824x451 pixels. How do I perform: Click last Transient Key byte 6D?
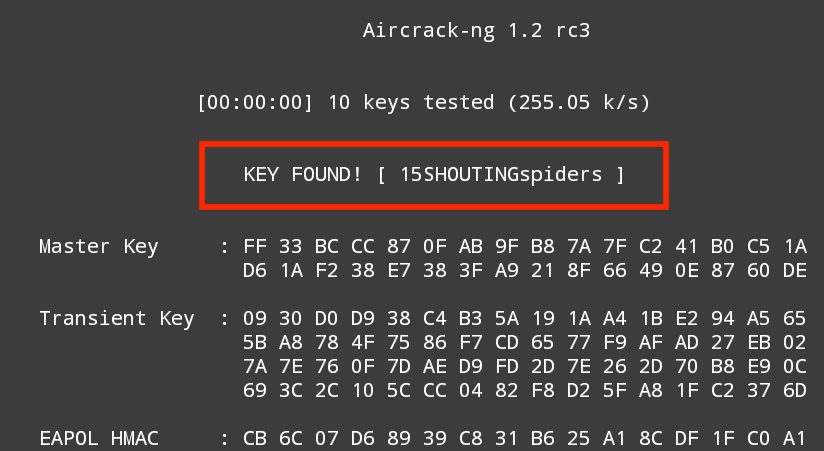795,391
